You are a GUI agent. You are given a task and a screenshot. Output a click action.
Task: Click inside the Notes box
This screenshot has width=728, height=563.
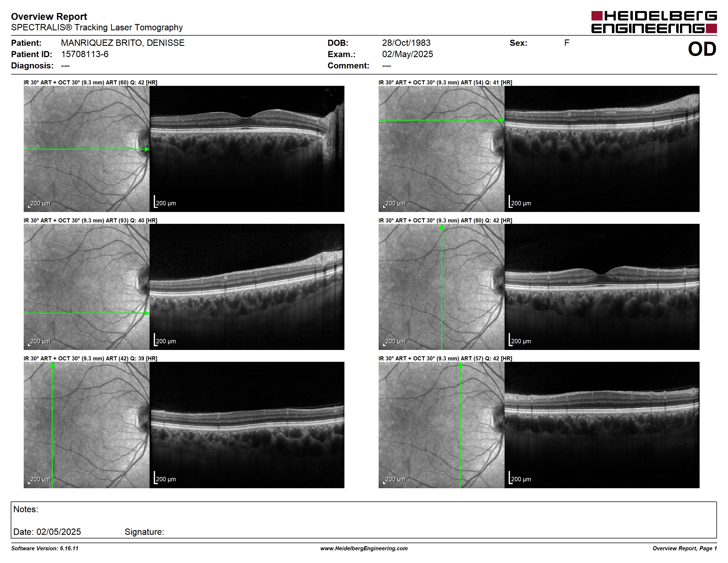tap(364, 520)
